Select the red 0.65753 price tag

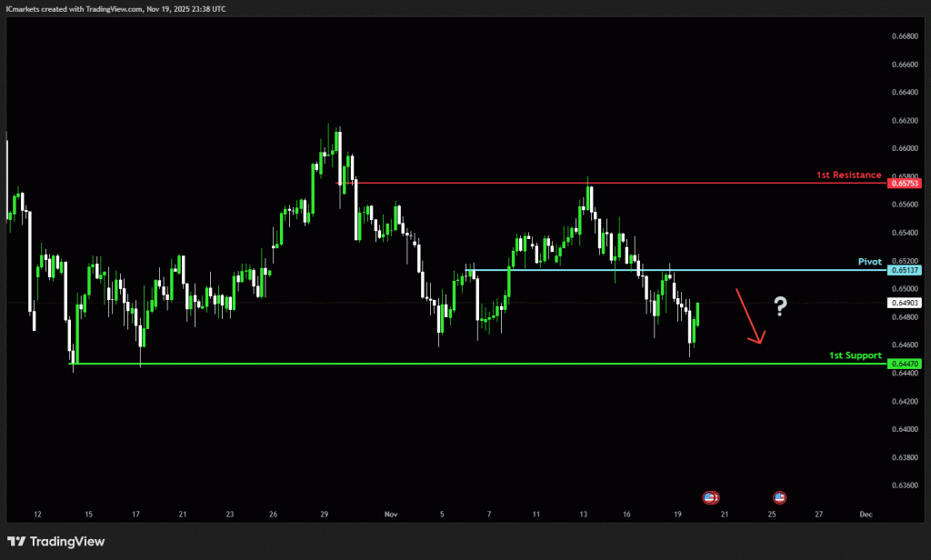coord(906,183)
